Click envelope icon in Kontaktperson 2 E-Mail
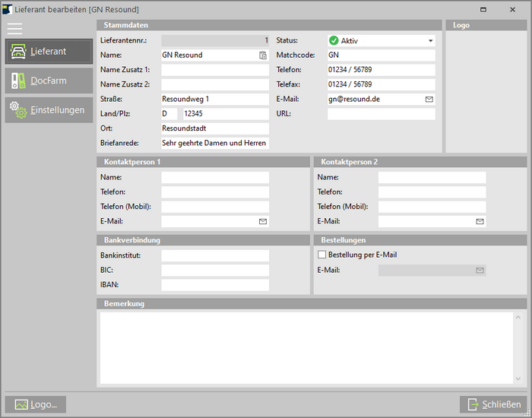 (480, 222)
